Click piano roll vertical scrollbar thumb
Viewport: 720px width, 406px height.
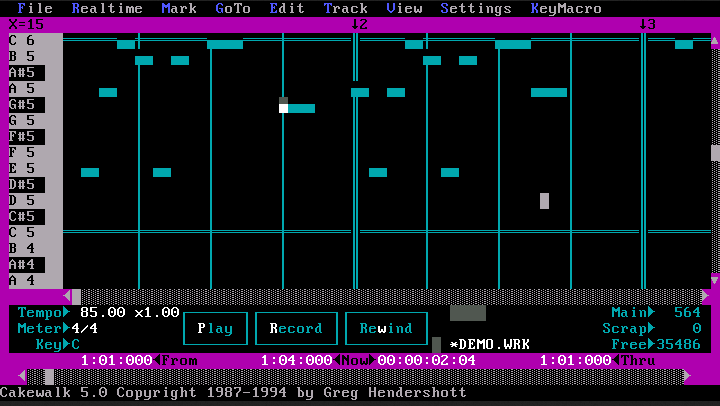click(715, 152)
